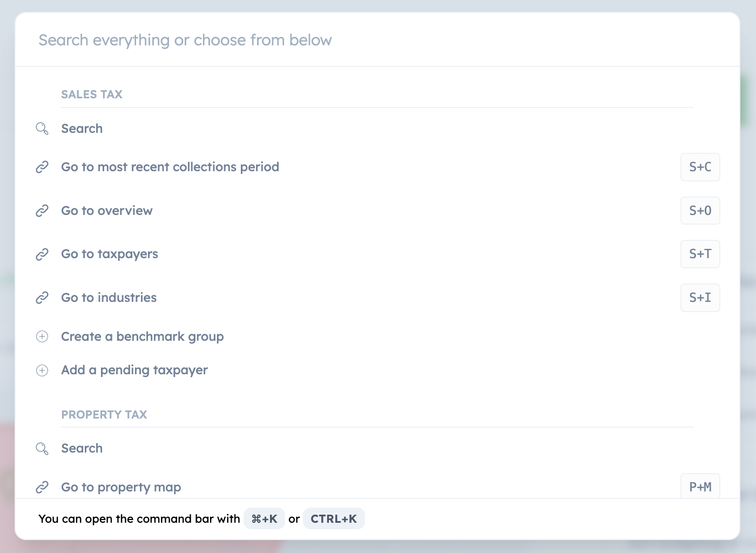Click the CTRL+K key hint in footer
The height and width of the screenshot is (553, 756).
pyautogui.click(x=334, y=519)
